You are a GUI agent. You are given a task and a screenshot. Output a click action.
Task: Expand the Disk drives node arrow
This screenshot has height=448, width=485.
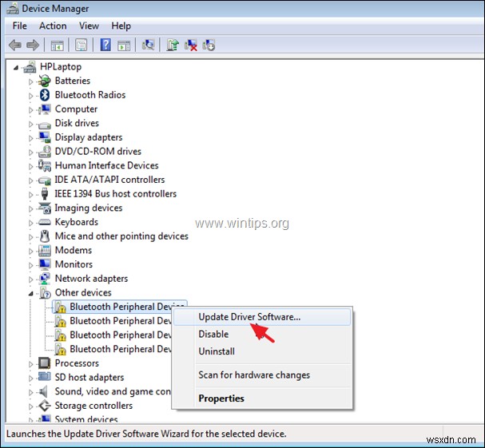point(30,124)
